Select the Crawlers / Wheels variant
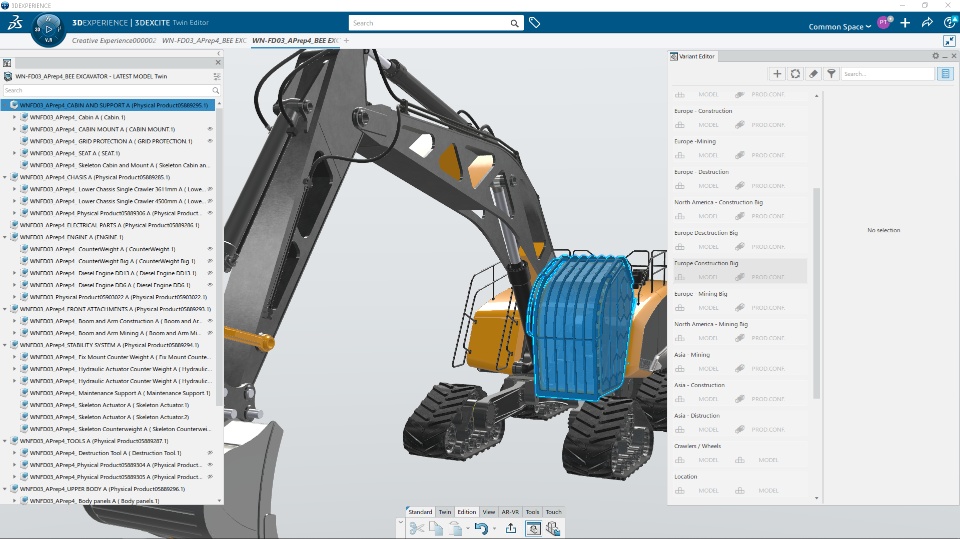960x539 pixels. (x=697, y=446)
